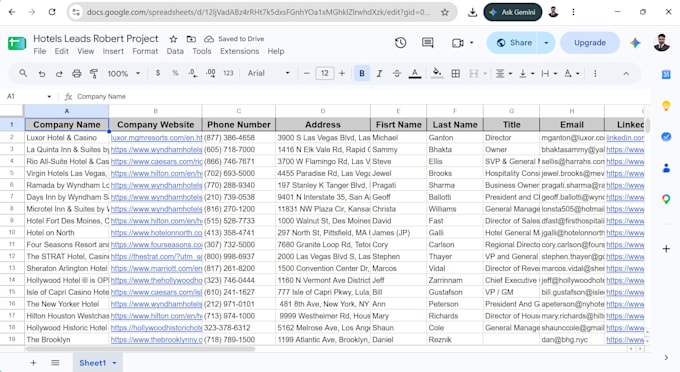Screen dimensions: 680x372
Task: Toggle strikethrough formatting
Action: click(x=397, y=74)
